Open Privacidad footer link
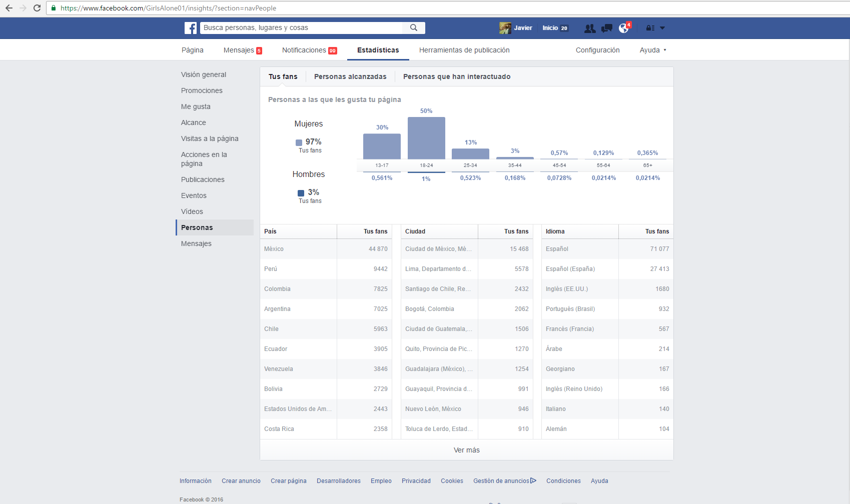 tap(416, 481)
